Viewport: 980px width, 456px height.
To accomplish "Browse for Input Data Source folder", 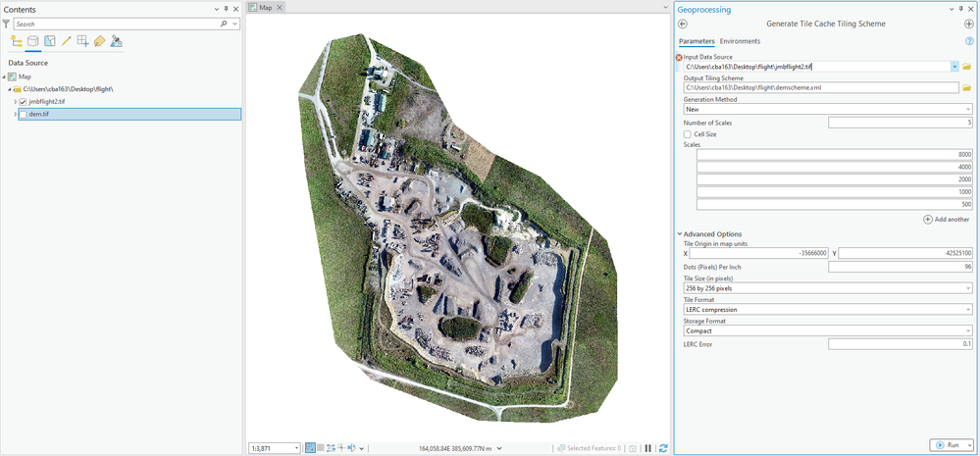I will tap(966, 67).
